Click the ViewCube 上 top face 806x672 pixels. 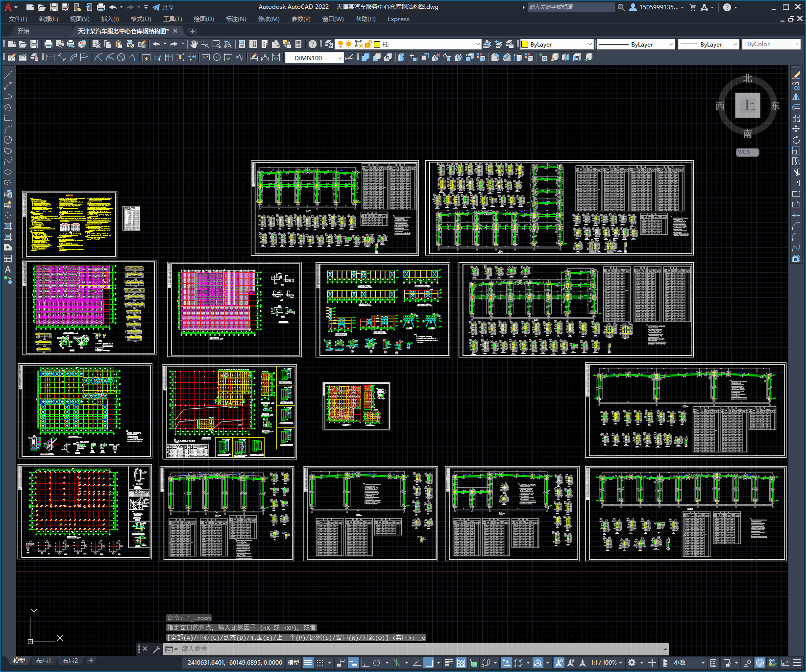pos(747,105)
